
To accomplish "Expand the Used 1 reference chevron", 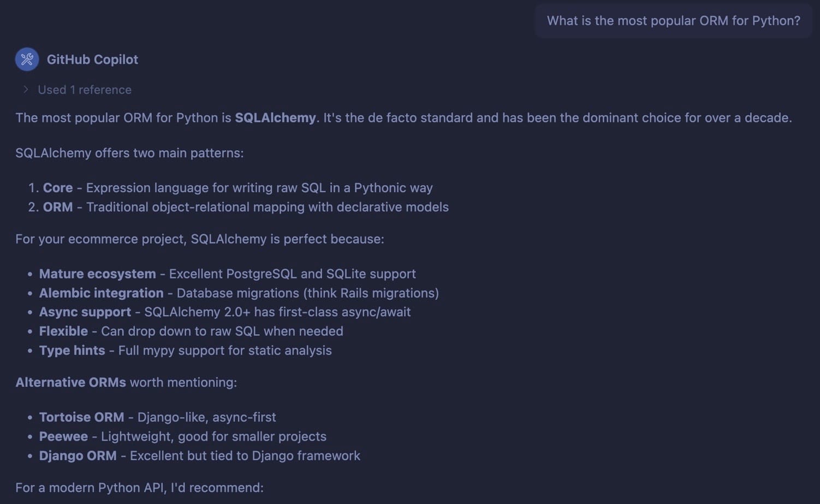I will pos(26,90).
